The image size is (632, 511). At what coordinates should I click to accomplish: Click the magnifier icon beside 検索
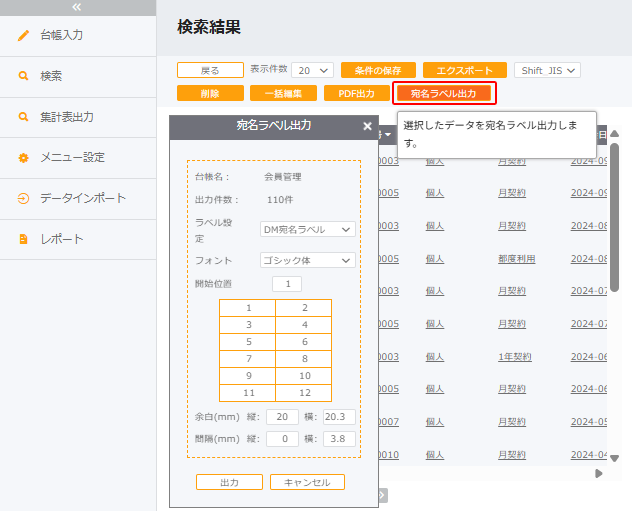point(24,76)
